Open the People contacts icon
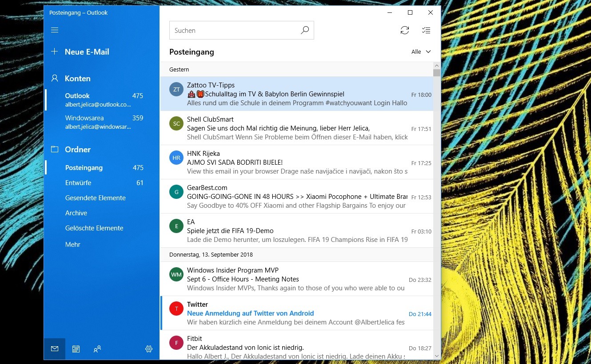 (97, 349)
